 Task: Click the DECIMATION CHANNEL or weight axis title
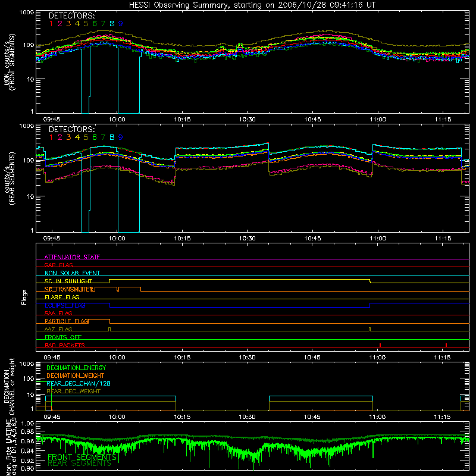point(9,386)
